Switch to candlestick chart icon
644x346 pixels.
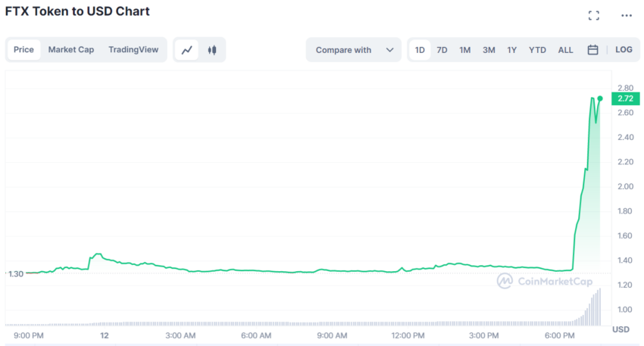[212, 50]
